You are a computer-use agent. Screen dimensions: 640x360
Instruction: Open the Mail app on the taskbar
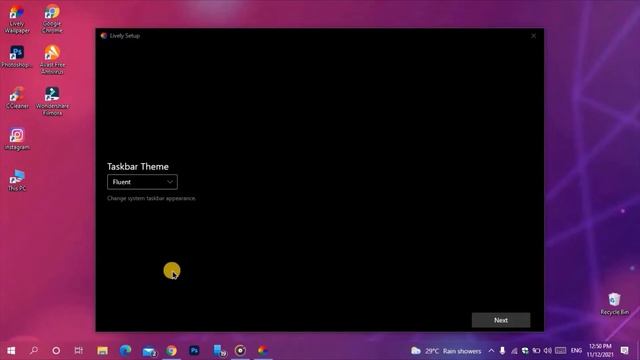point(149,351)
